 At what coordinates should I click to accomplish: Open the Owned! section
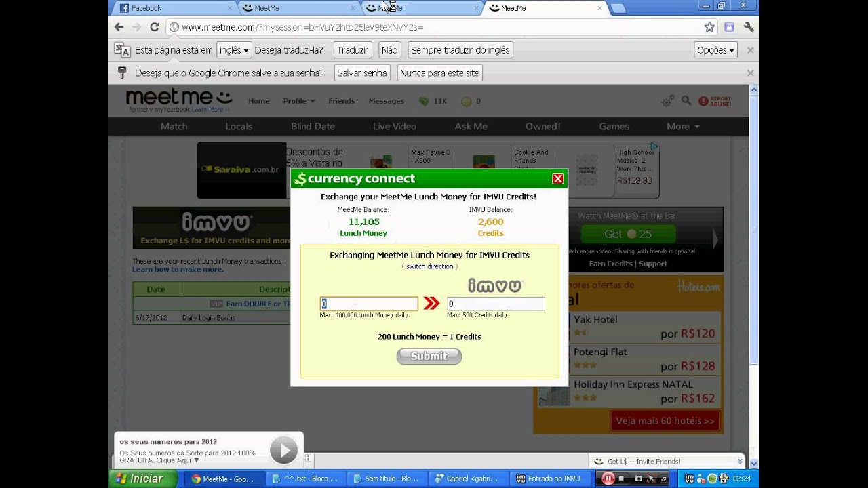click(542, 126)
